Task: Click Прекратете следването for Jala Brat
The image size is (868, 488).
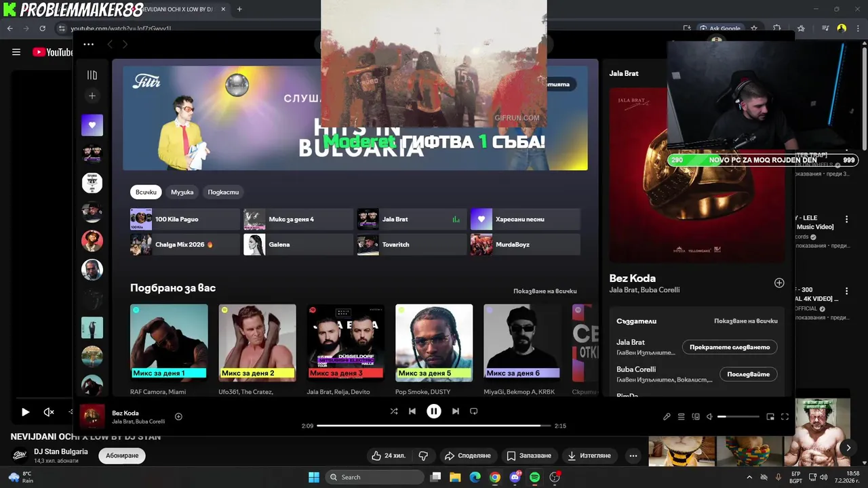Action: (730, 347)
